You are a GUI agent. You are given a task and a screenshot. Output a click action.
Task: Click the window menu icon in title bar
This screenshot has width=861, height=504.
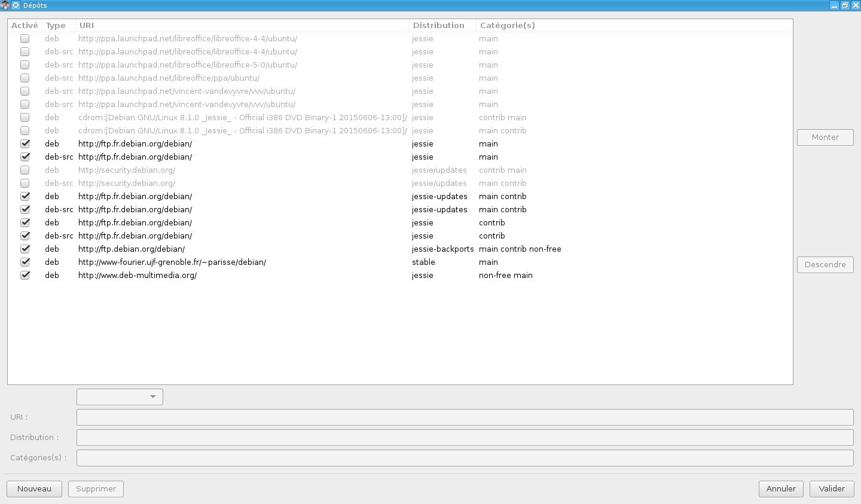pyautogui.click(x=5, y=5)
